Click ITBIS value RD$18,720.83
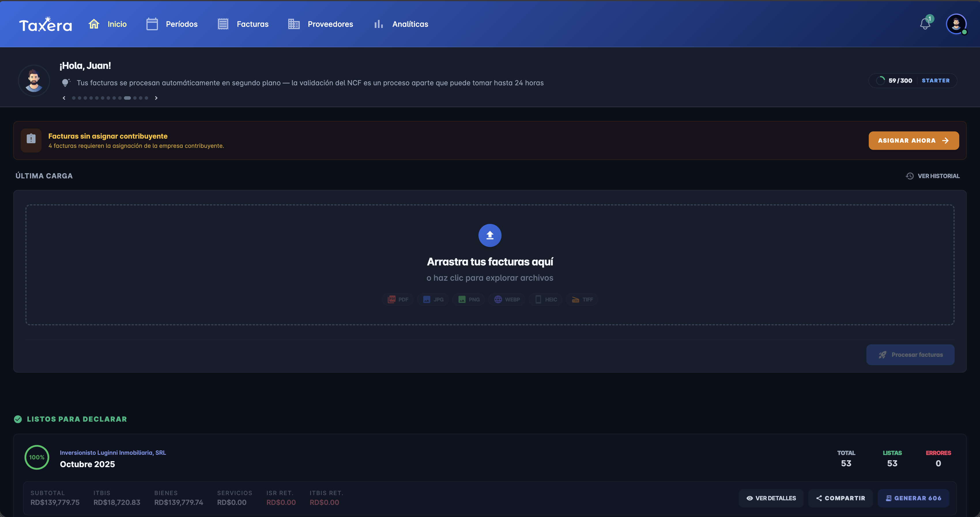Screen dimensions: 980x517 point(117,502)
